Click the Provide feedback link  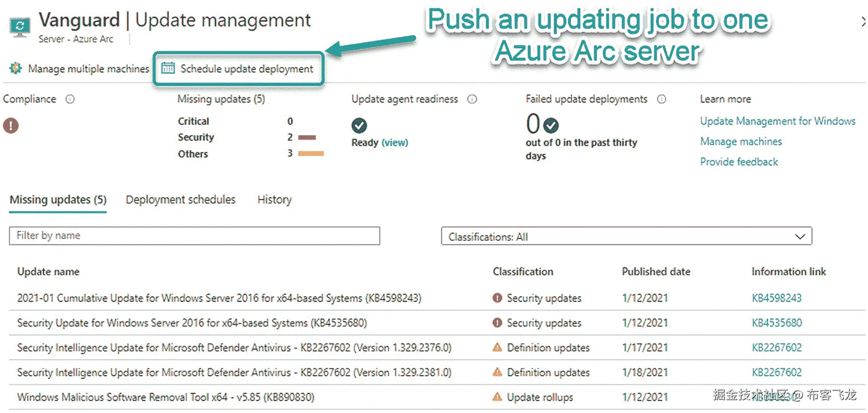(x=739, y=162)
